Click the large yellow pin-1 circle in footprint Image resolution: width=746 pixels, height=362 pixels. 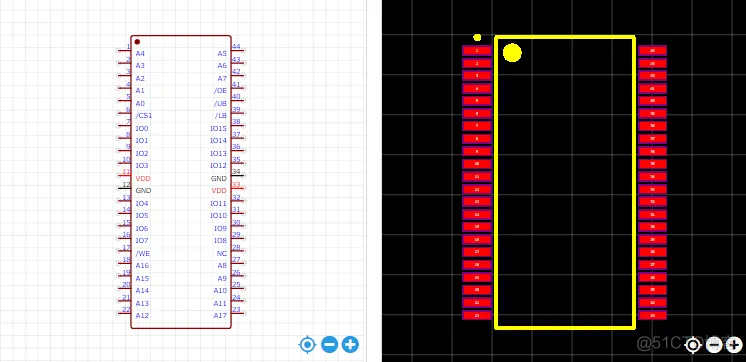pos(512,52)
